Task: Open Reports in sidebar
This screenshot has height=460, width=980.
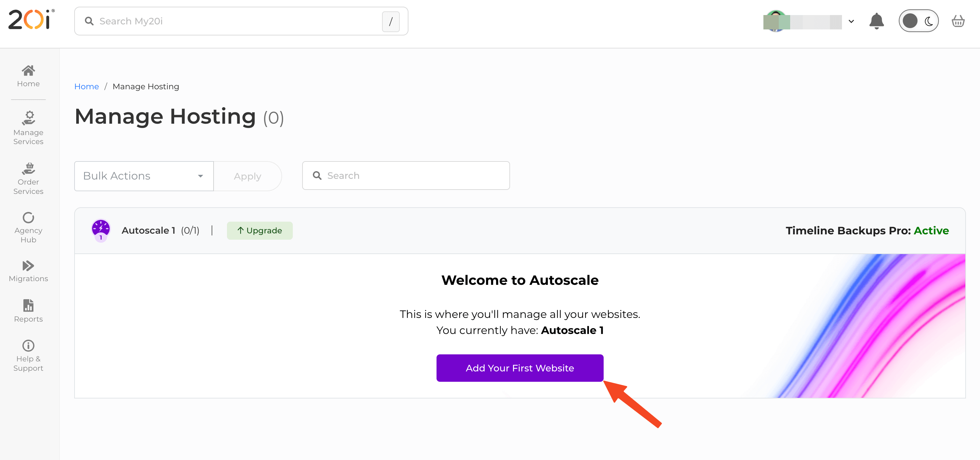Action: point(28,311)
